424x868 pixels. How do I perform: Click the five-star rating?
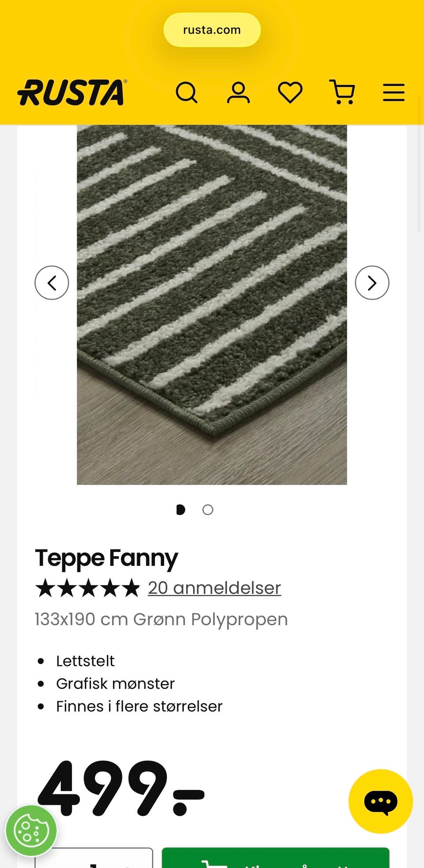point(87,588)
